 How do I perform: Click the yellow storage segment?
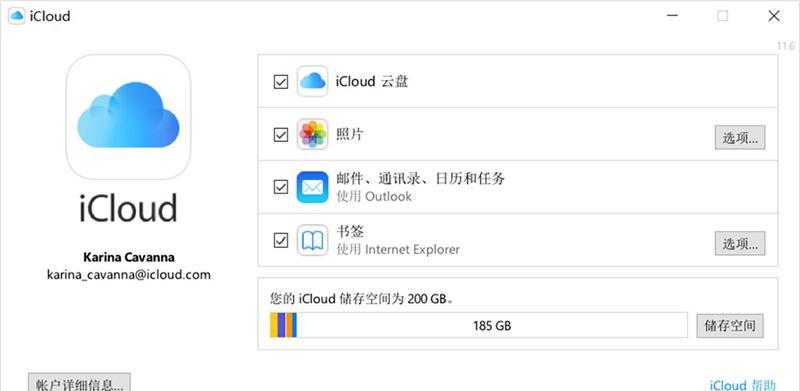273,325
